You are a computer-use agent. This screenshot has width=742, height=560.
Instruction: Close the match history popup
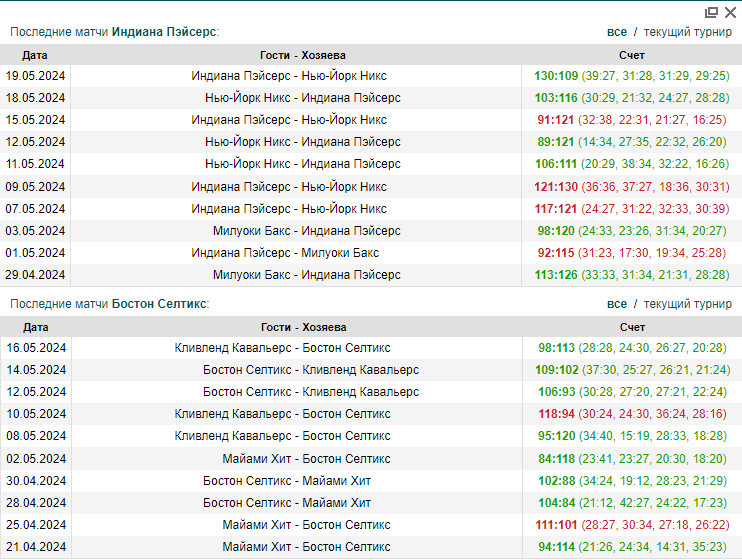point(730,12)
